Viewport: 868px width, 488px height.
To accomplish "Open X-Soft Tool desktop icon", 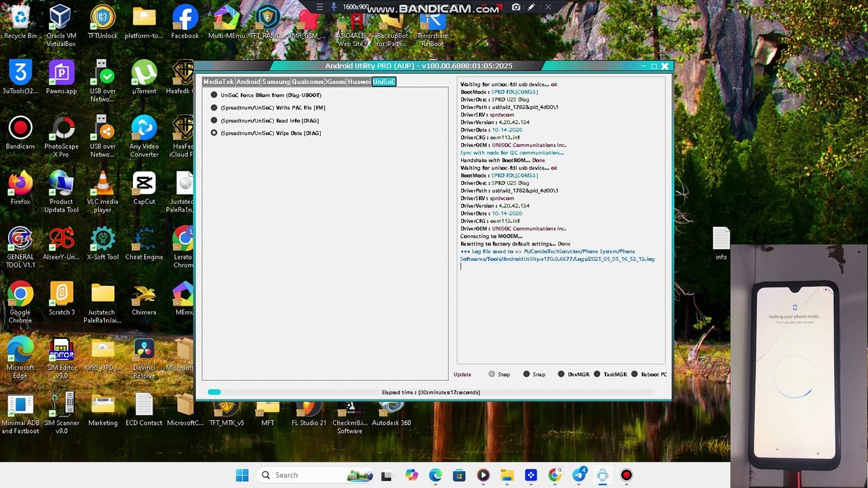I will click(102, 243).
